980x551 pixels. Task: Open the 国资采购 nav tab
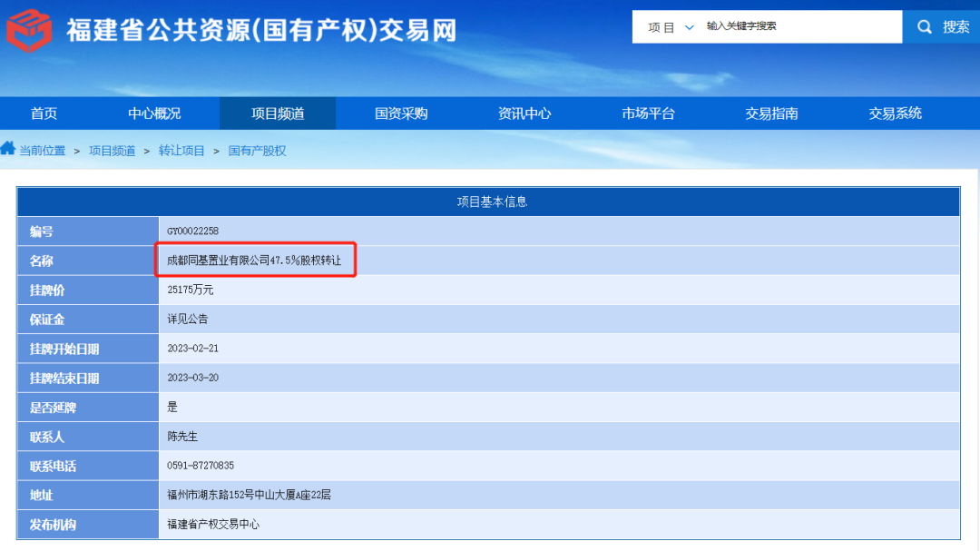[401, 113]
